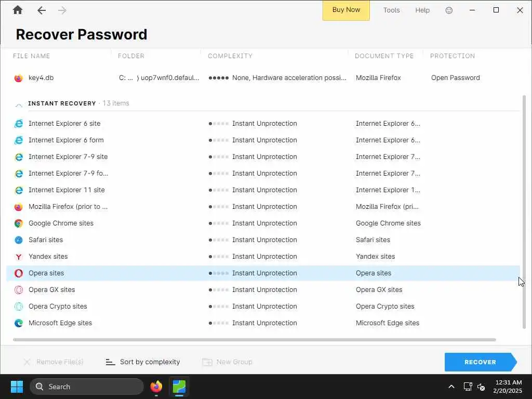
Task: Select the Microsoft Edge sites file name
Action: (x=60, y=323)
